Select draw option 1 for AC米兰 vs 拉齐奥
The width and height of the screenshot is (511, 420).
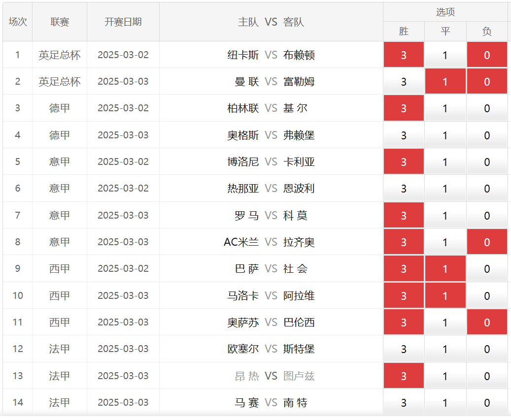click(445, 242)
